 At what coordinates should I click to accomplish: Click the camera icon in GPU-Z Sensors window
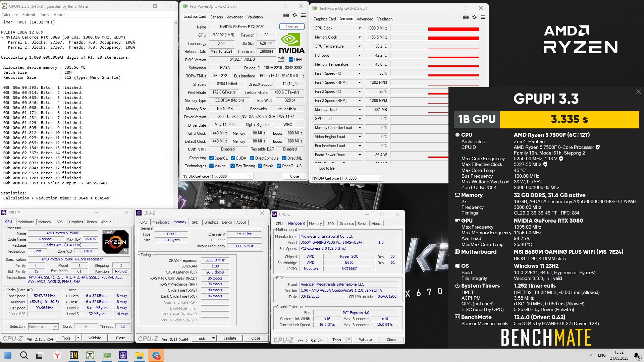466,17
